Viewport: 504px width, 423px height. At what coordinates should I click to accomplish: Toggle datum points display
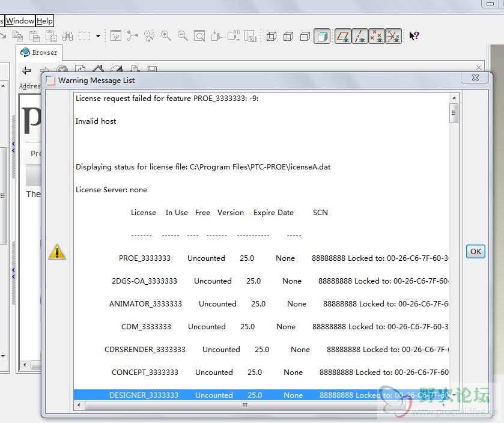[377, 36]
